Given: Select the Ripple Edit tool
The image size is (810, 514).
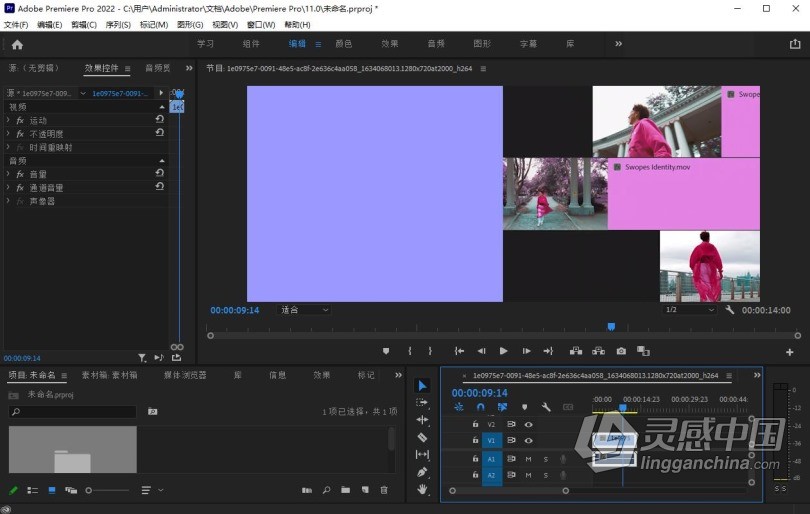Looking at the screenshot, I should tap(422, 419).
